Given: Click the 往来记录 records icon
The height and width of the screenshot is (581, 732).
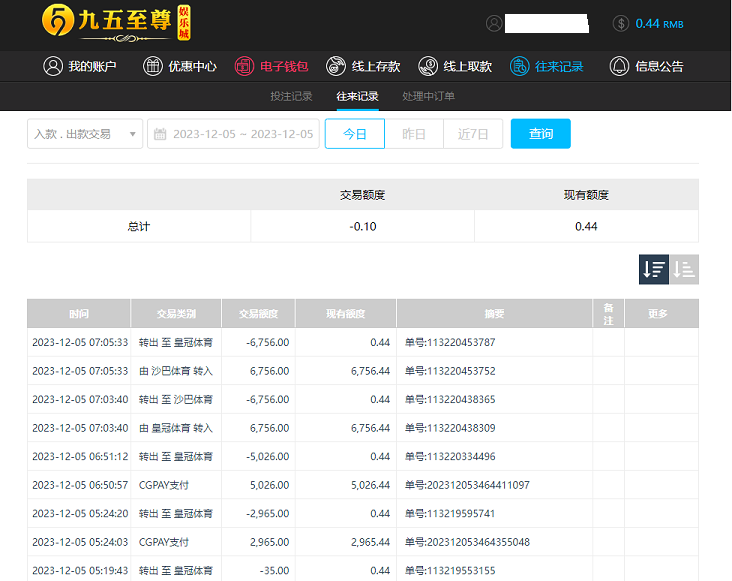Looking at the screenshot, I should point(519,66).
